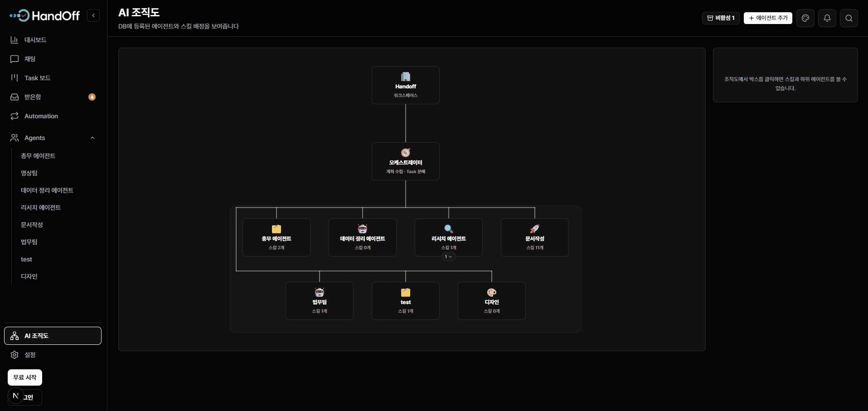
Task: Collapse the sidebar with the chevron button
Action: 93,15
